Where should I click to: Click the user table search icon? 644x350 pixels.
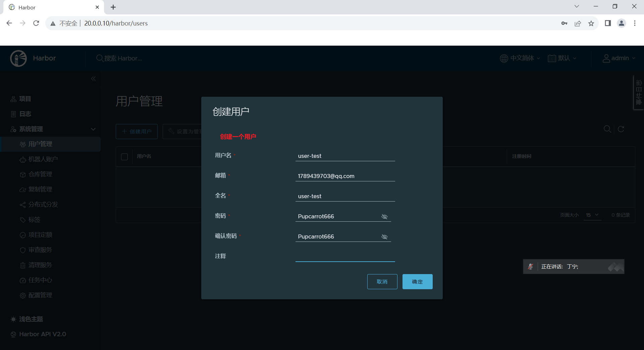[x=607, y=129]
